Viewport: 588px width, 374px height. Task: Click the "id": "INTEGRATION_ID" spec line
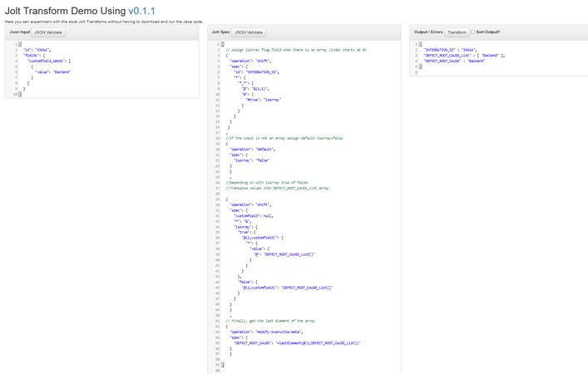[x=256, y=72]
